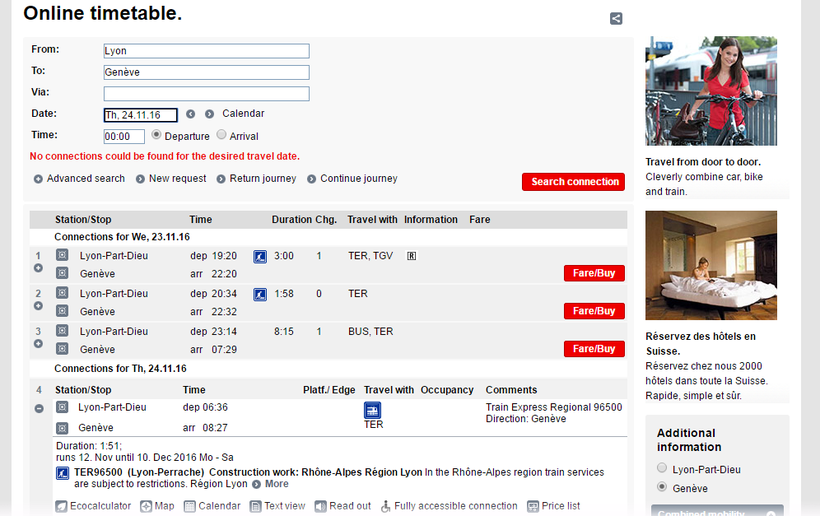Screen dimensions: 820x516
Task: Go to previous date arrow
Action: pyautogui.click(x=190, y=114)
